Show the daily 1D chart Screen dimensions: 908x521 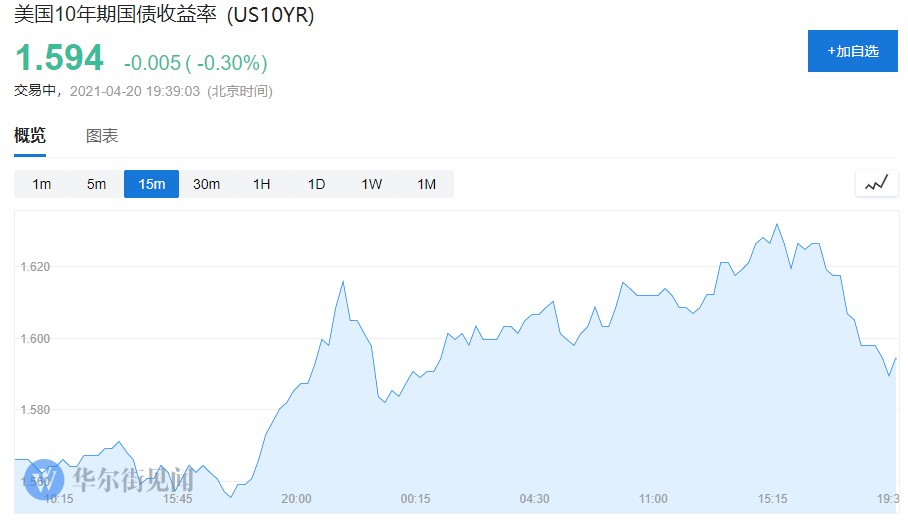pos(316,184)
